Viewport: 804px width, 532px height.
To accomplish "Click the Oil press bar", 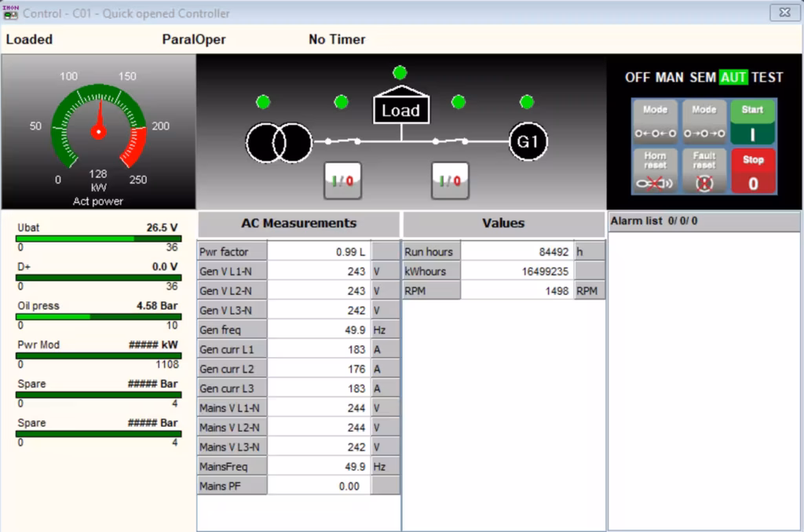I will click(x=98, y=317).
